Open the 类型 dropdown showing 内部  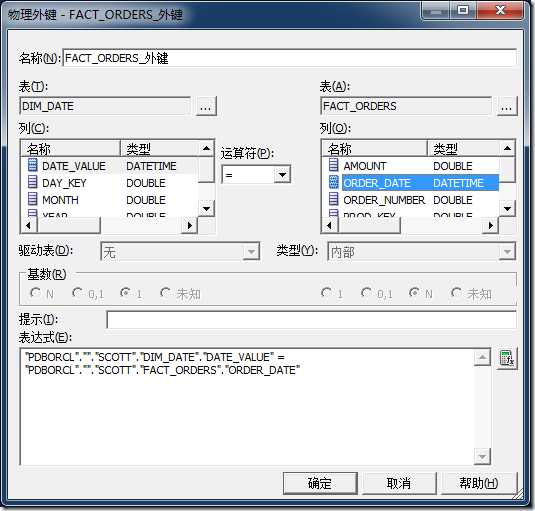507,252
